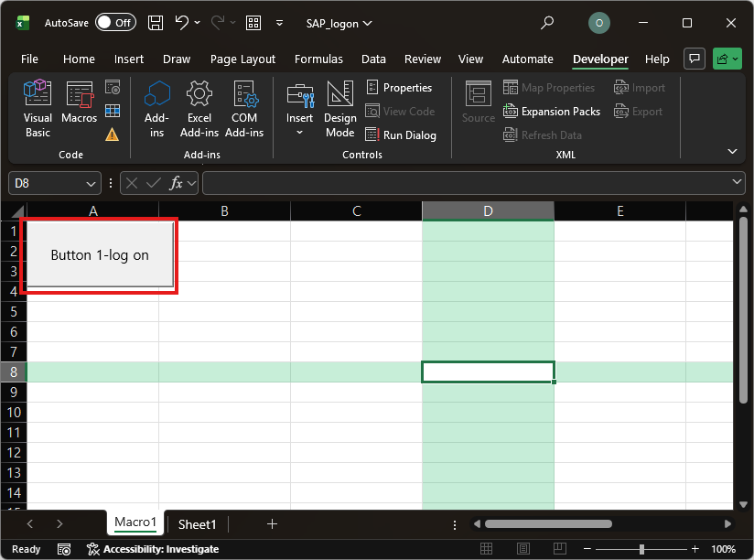Expand the formula bar

pyautogui.click(x=738, y=183)
